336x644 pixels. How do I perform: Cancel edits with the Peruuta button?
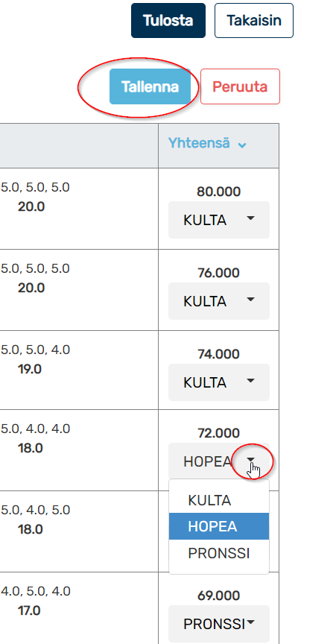click(240, 86)
